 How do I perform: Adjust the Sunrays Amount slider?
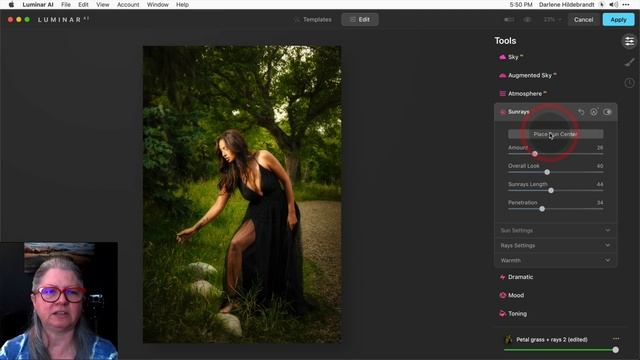point(535,154)
